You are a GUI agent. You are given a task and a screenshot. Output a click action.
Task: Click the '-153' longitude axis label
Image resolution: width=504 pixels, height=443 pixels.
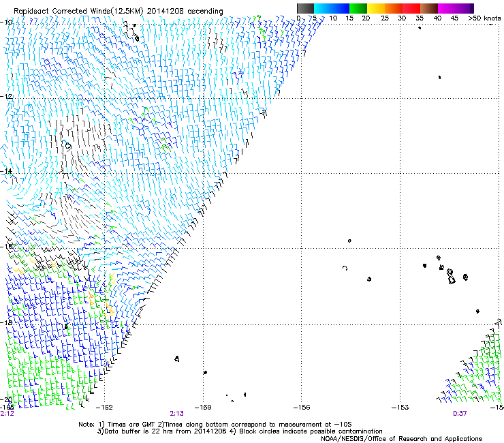(x=400, y=408)
